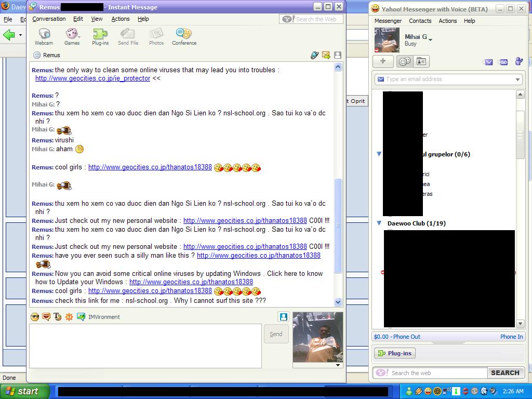532x399 pixels.
Task: Click the contact profile icon beside Remus's name
Action: click(x=338, y=55)
